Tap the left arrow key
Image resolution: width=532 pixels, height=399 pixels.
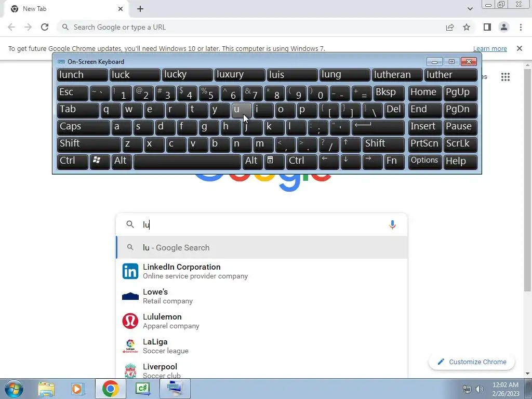pos(329,162)
